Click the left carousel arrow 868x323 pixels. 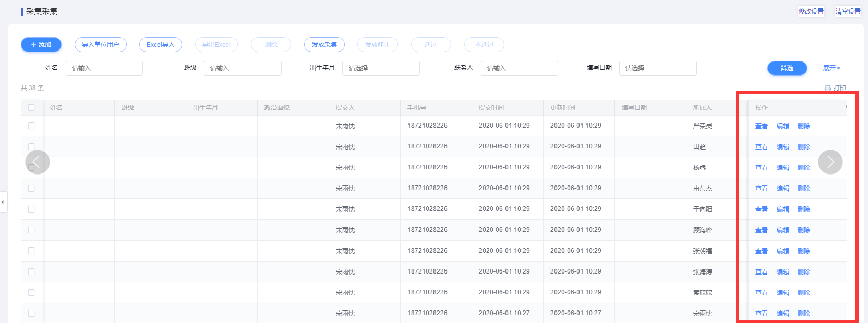pos(38,162)
